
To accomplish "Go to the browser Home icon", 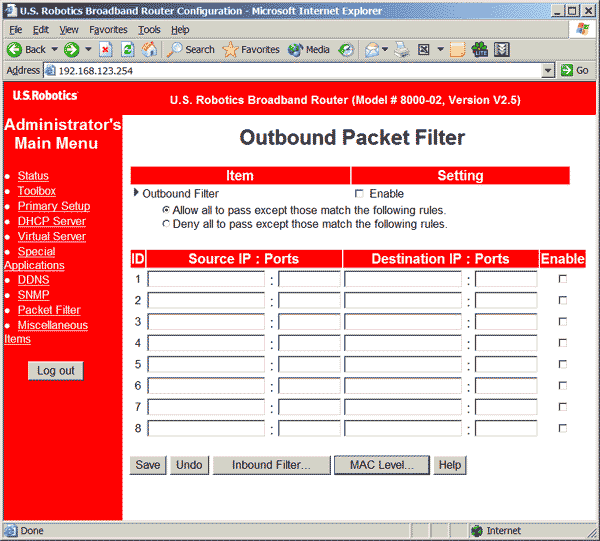I will (x=148, y=49).
